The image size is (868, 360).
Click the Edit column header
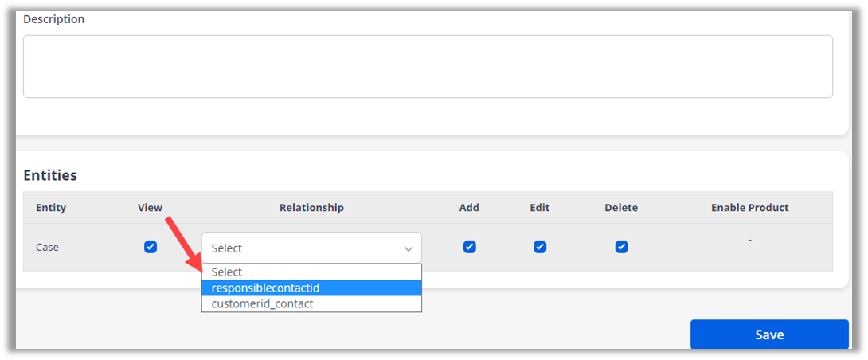pyautogui.click(x=540, y=208)
